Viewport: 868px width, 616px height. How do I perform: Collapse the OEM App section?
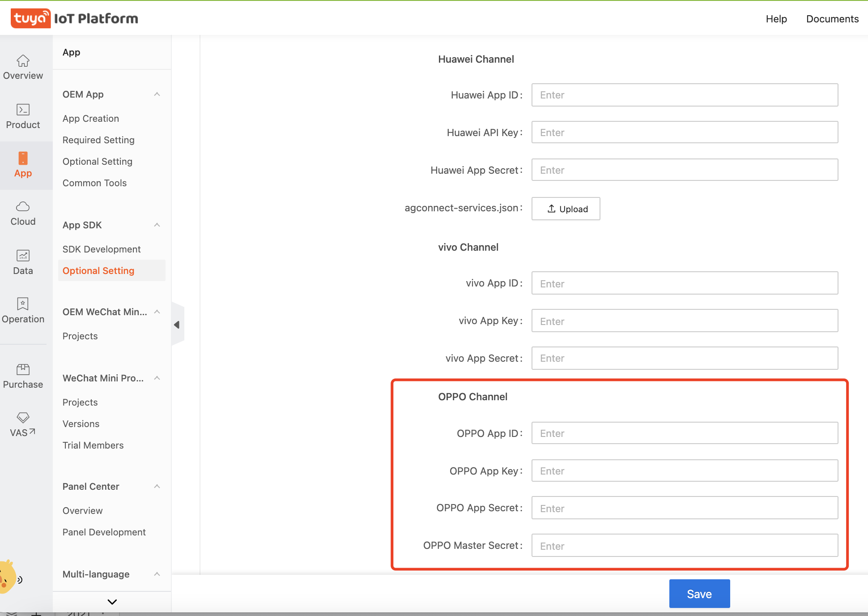(x=157, y=94)
